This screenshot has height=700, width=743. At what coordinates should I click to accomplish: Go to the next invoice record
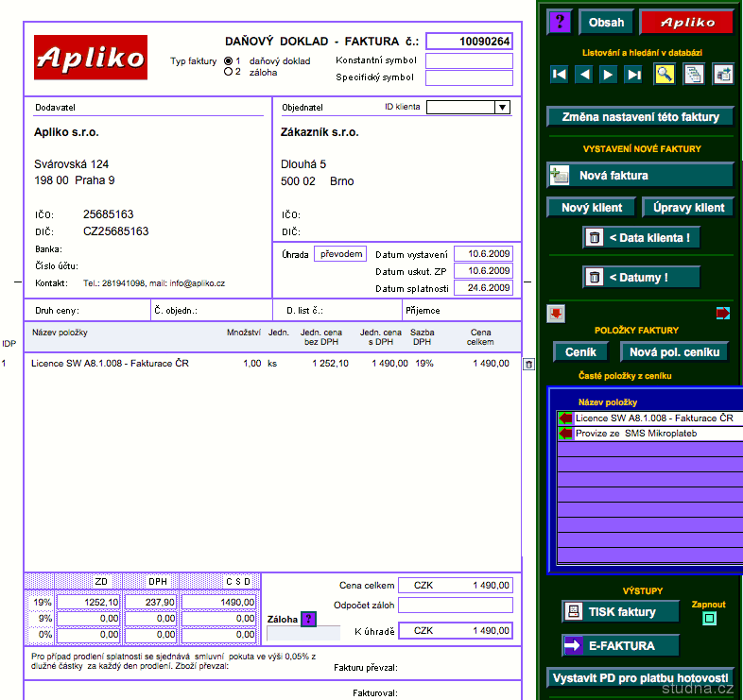click(x=609, y=75)
